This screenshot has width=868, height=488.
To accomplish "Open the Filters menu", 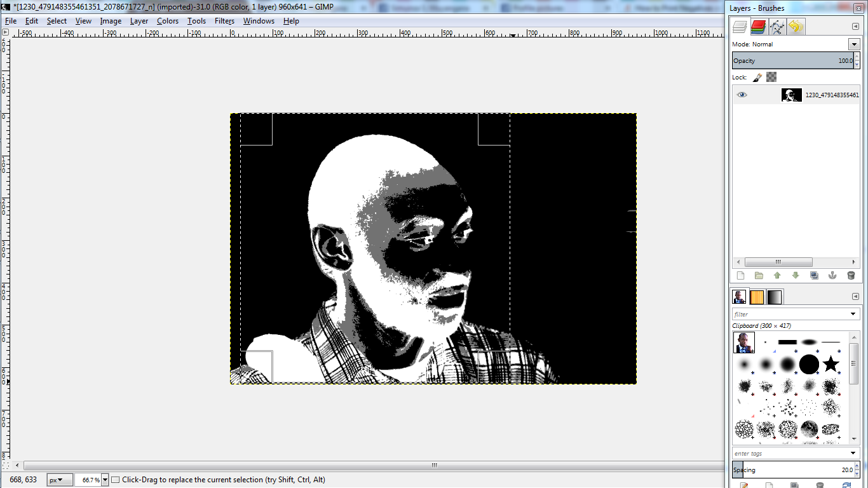I will coord(224,21).
